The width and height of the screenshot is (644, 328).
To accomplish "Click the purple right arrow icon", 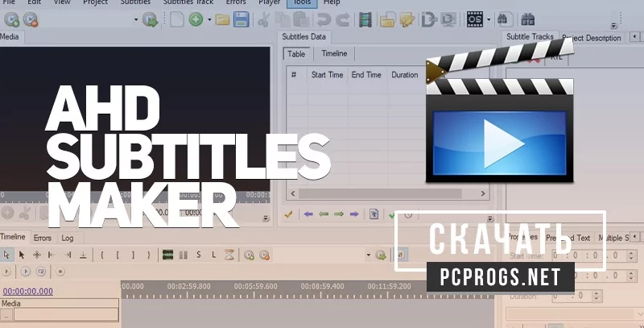I will 354,214.
